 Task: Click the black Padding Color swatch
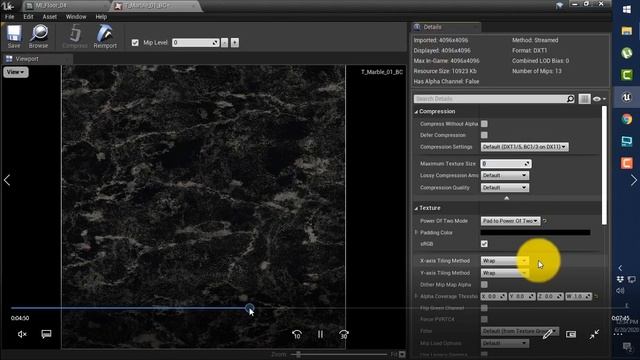click(535, 232)
